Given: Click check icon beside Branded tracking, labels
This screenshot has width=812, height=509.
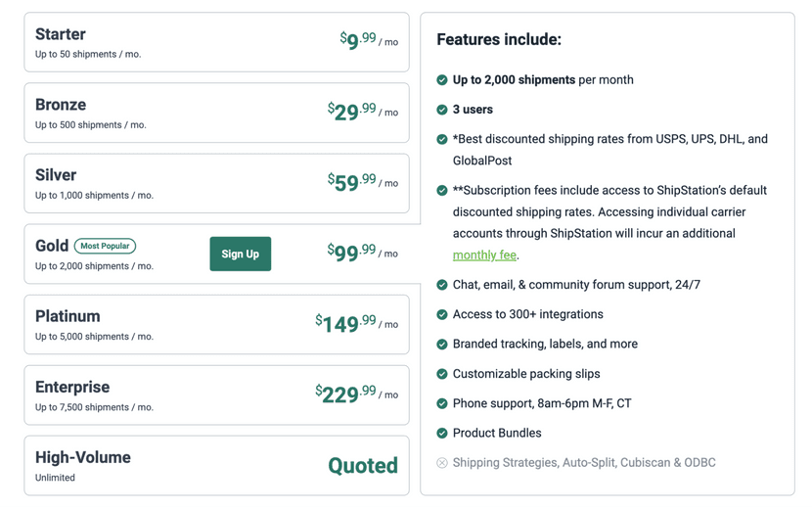Looking at the screenshot, I should coord(442,345).
